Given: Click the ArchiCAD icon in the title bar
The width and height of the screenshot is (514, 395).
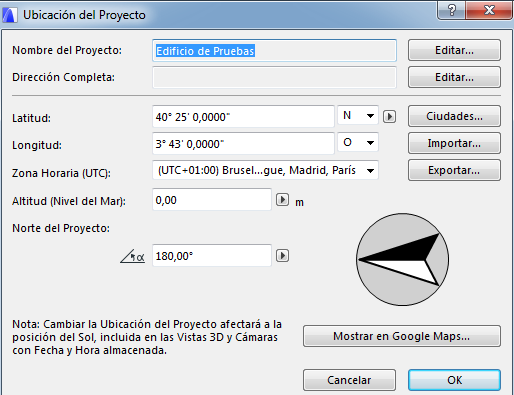Looking at the screenshot, I should (10, 15).
